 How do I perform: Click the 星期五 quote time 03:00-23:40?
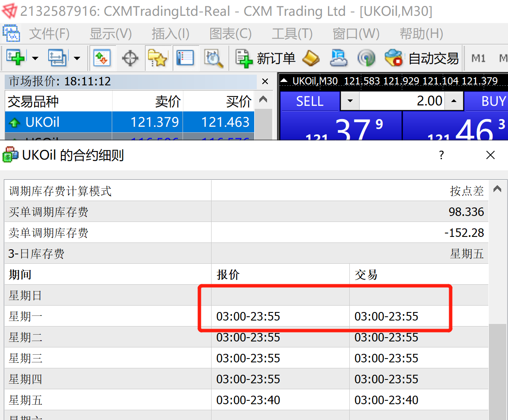click(x=248, y=400)
